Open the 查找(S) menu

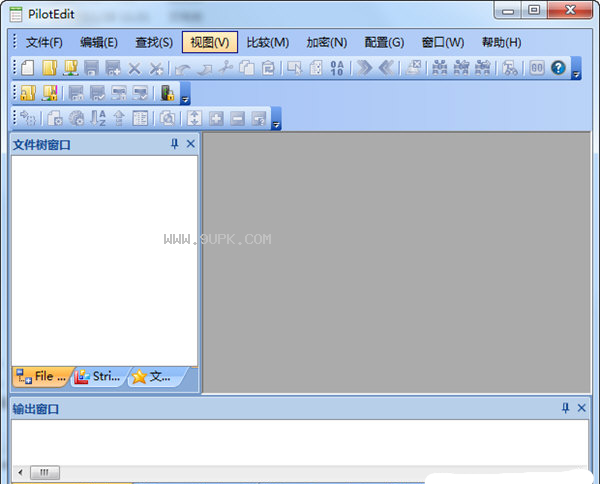(x=154, y=42)
